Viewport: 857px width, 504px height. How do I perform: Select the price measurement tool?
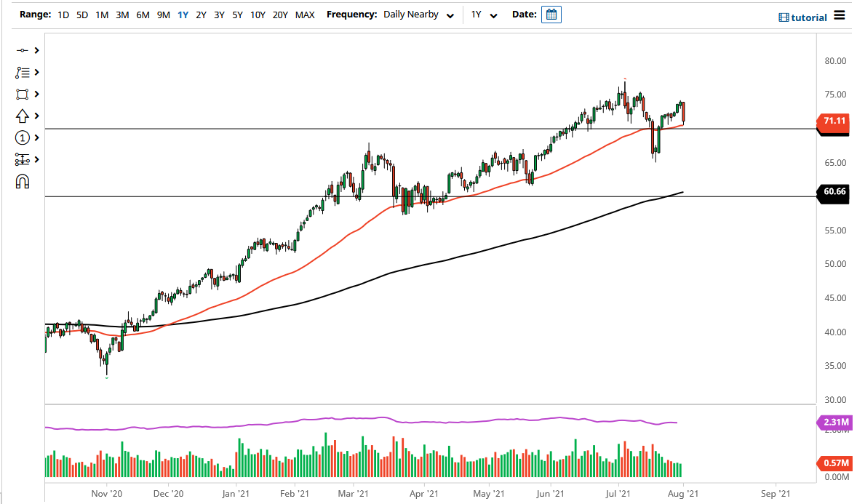(x=22, y=159)
